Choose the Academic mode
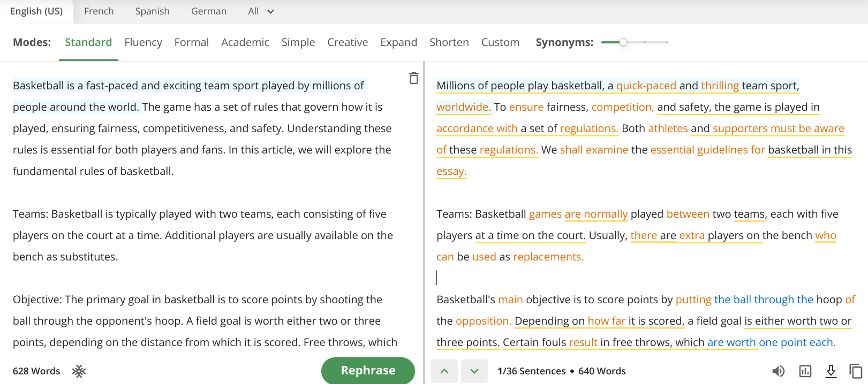Screen dimensions: 868x384 coord(245,42)
